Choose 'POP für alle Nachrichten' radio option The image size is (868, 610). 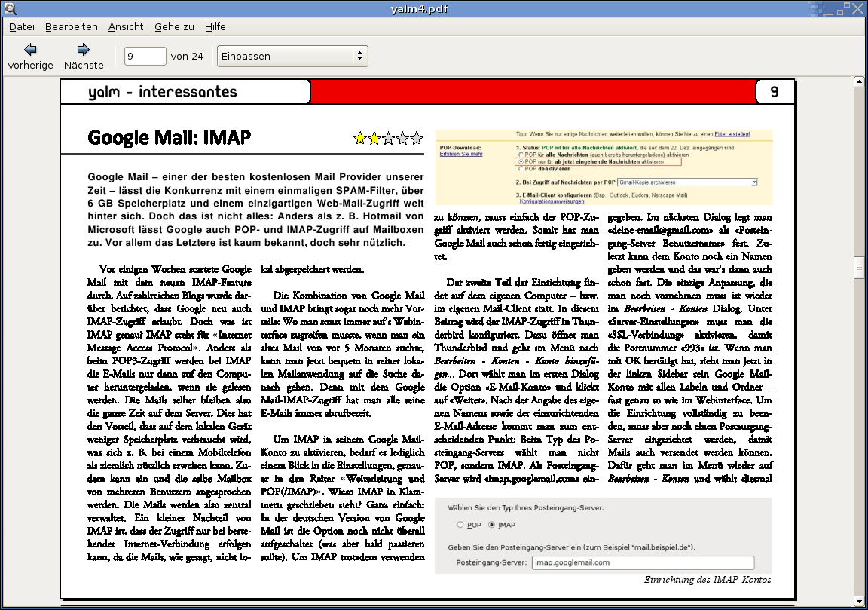pyautogui.click(x=521, y=155)
